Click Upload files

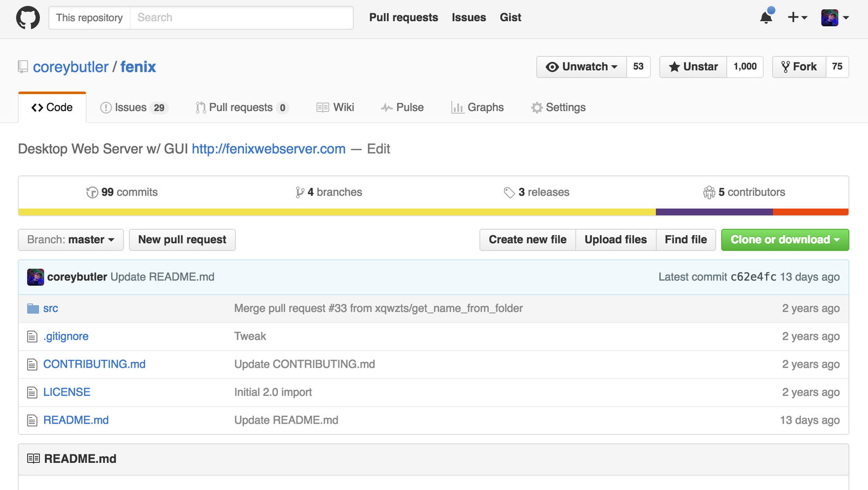click(x=616, y=240)
